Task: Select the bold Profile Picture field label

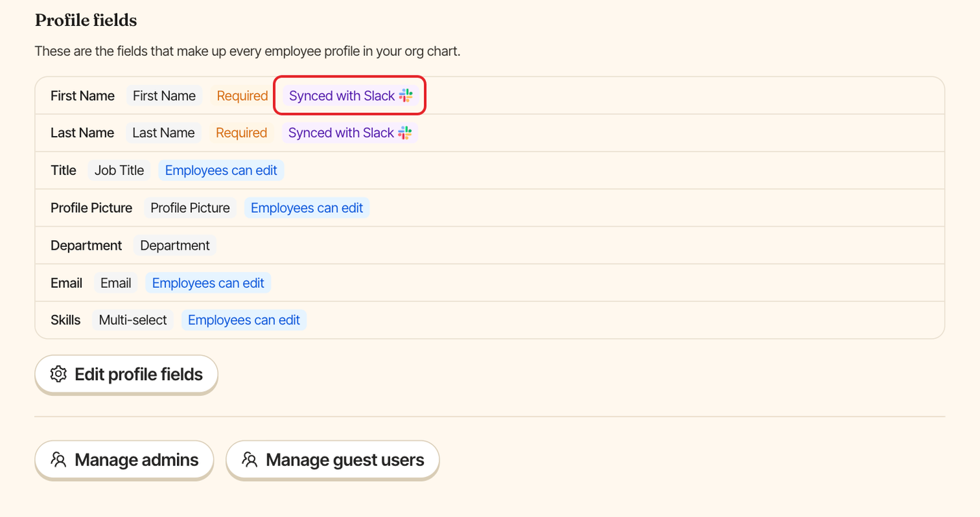Action: click(91, 207)
